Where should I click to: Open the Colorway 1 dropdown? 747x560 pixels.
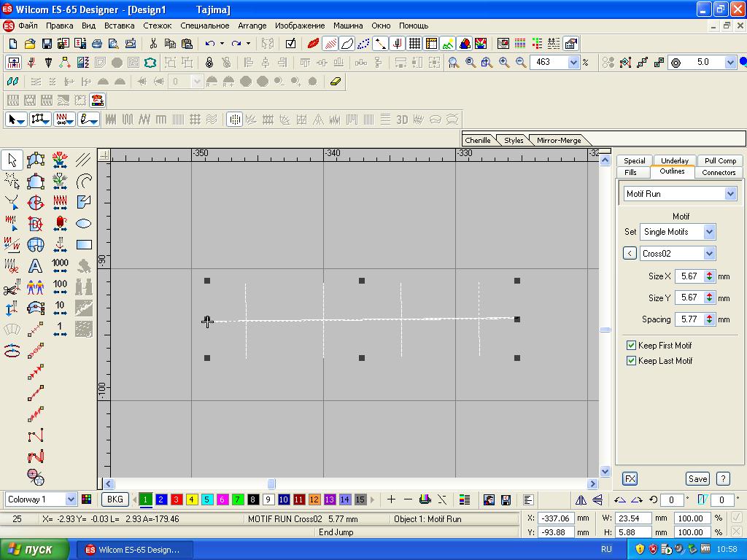click(71, 499)
